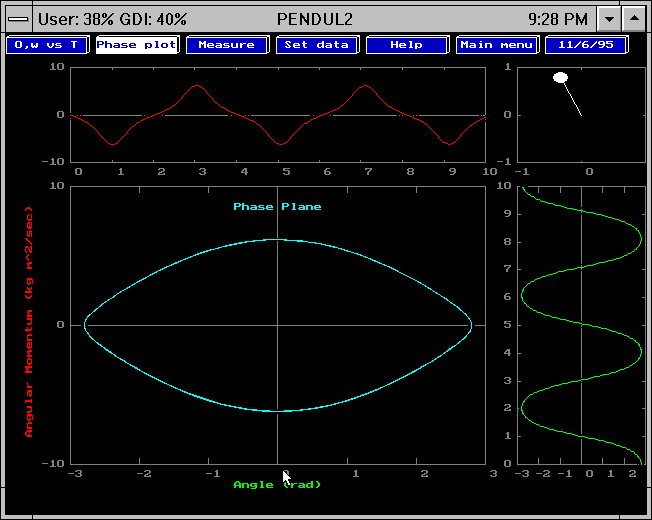This screenshot has width=652, height=520.
Task: Click the 11/6/95 date button
Action: (x=586, y=45)
